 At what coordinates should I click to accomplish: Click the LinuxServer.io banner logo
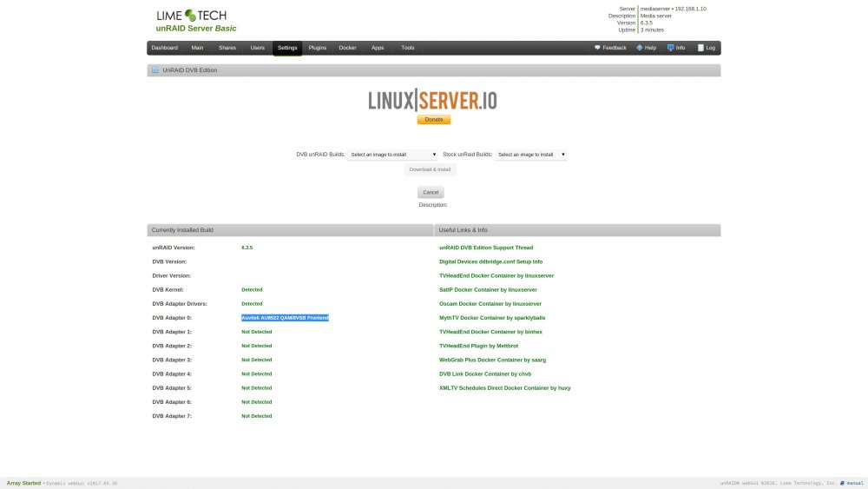[433, 101]
